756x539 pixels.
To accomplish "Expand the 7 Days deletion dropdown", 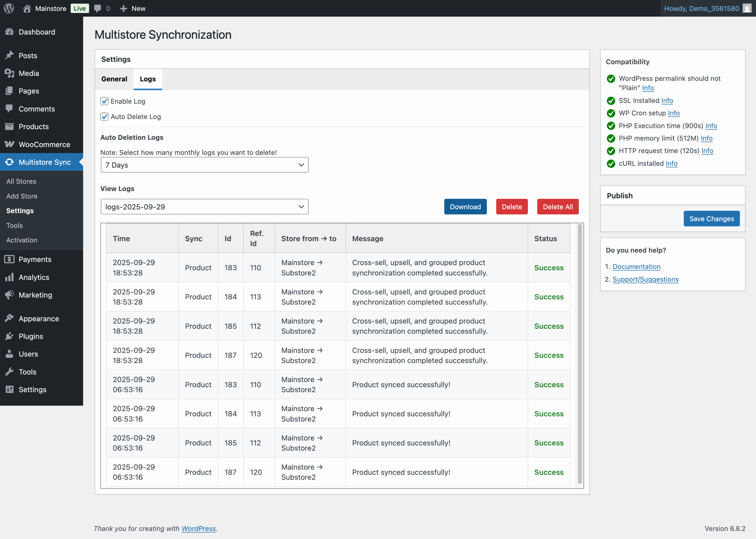I will pyautogui.click(x=204, y=165).
